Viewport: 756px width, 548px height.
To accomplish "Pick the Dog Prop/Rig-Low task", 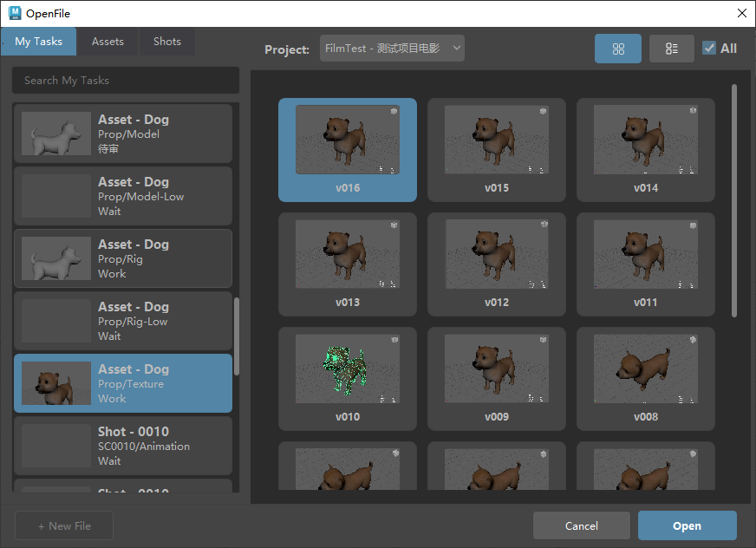I will [x=123, y=321].
